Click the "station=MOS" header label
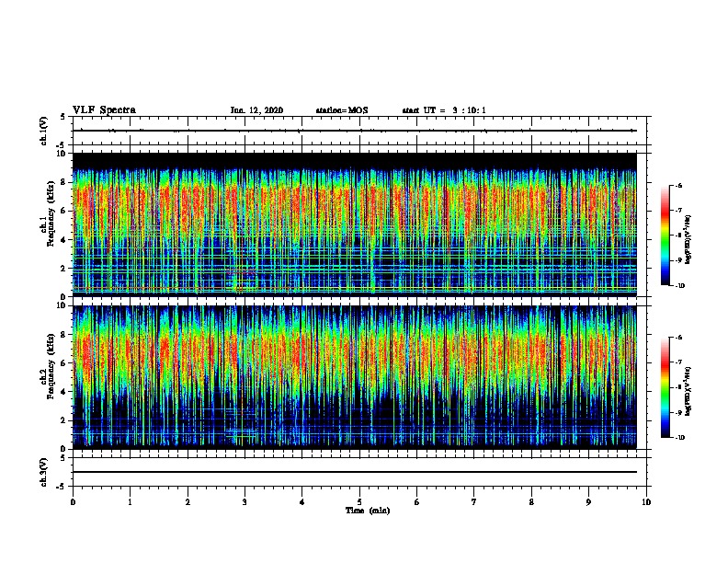728x563 pixels. point(342,110)
